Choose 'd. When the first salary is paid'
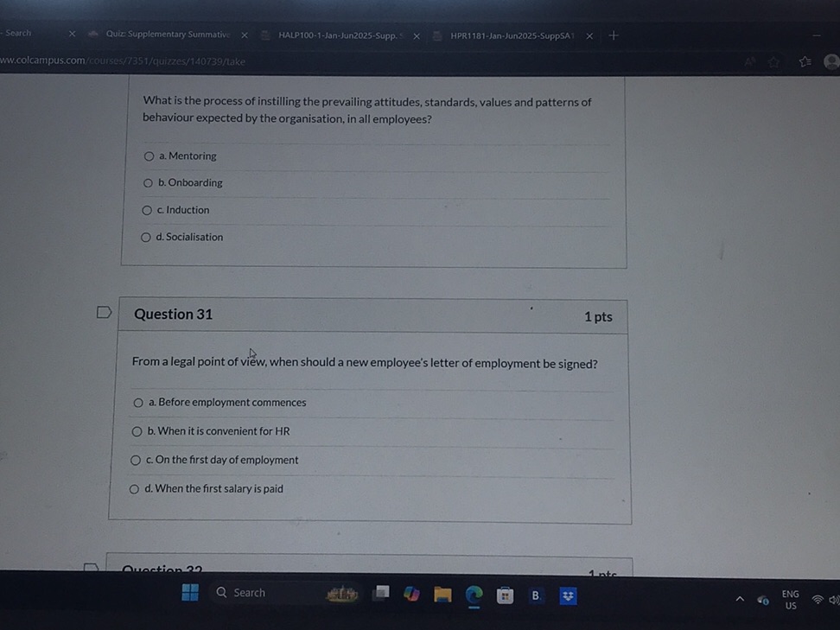Screen dimensions: 840x630 coord(134,488)
